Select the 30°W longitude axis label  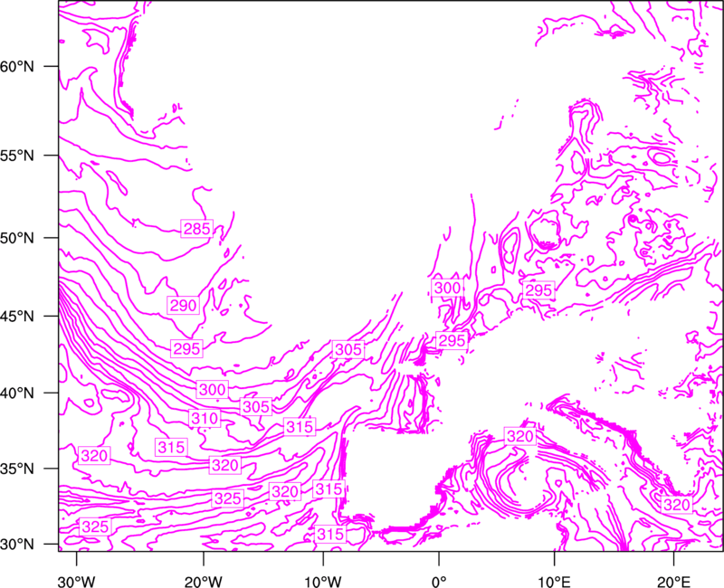(x=77, y=582)
